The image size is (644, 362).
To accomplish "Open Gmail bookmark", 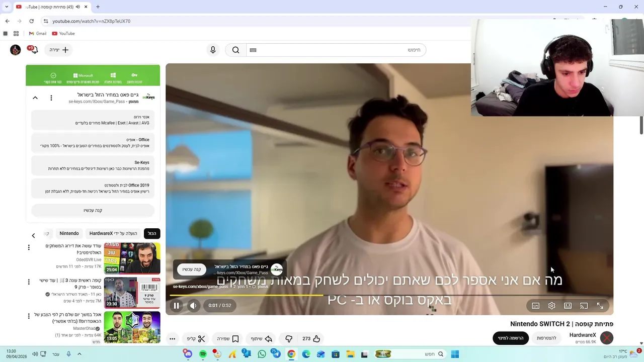I will pos(38,34).
